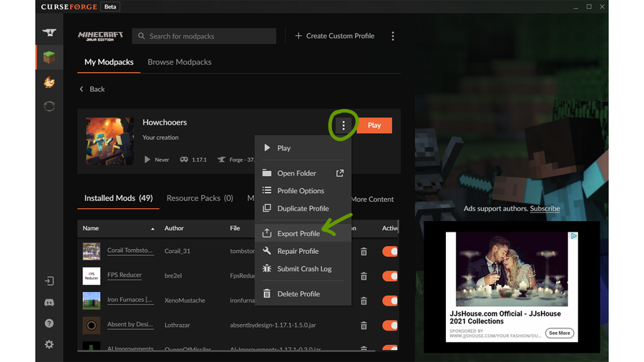Switch to the Resource Packs (0) tab
The image size is (644, 362).
coord(200,198)
